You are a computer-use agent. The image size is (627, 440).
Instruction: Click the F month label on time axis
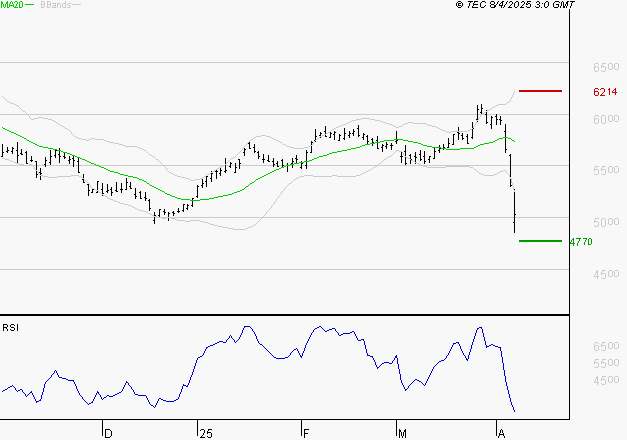click(x=306, y=434)
